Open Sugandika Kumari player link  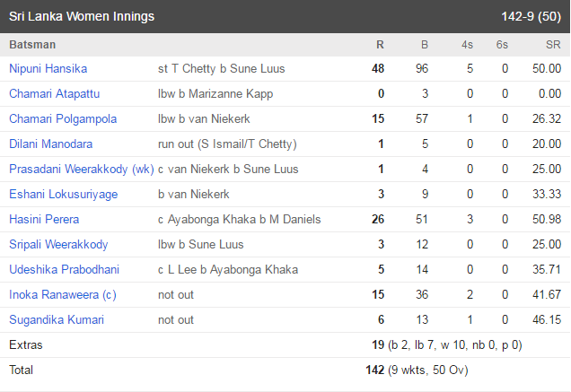57,319
